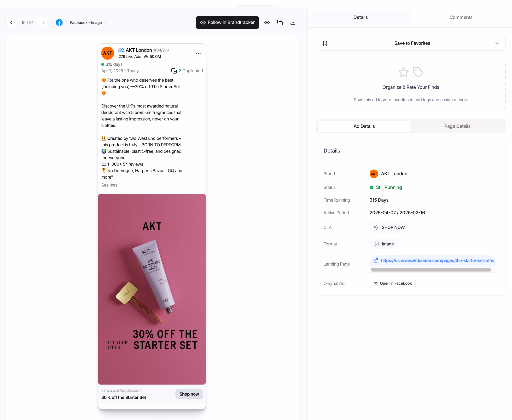This screenshot has height=420, width=512.
Task: Open the three-dot ad options menu
Action: click(x=198, y=53)
